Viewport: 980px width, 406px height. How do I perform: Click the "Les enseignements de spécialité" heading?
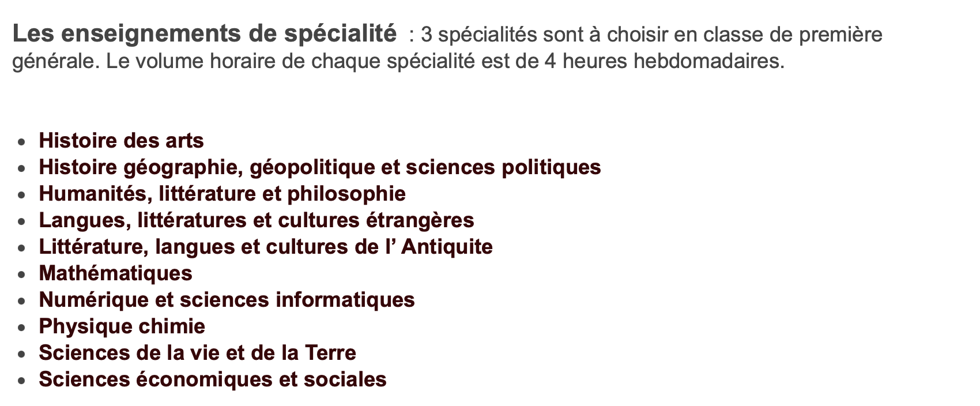[205, 35]
